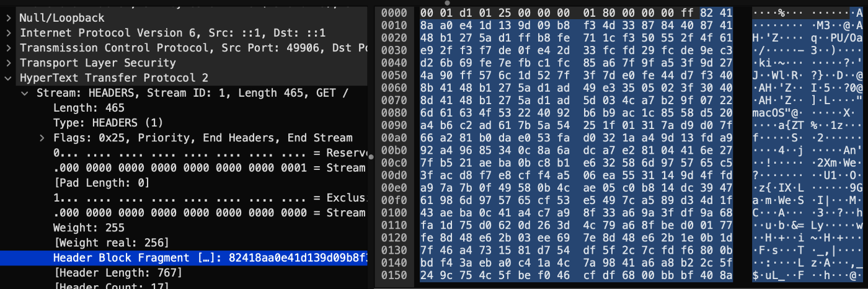Expand Transmission Control Protocol node

click(x=9, y=48)
